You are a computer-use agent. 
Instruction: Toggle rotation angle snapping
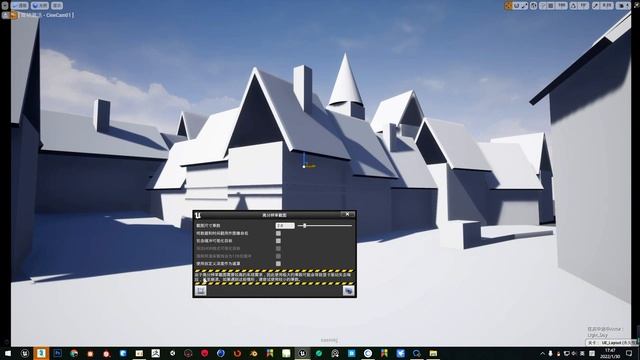pos(573,6)
